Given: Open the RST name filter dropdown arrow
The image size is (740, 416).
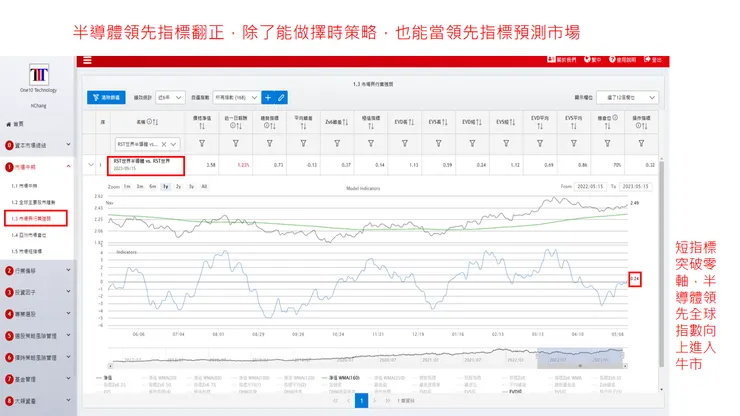Looking at the screenshot, I should (x=174, y=144).
